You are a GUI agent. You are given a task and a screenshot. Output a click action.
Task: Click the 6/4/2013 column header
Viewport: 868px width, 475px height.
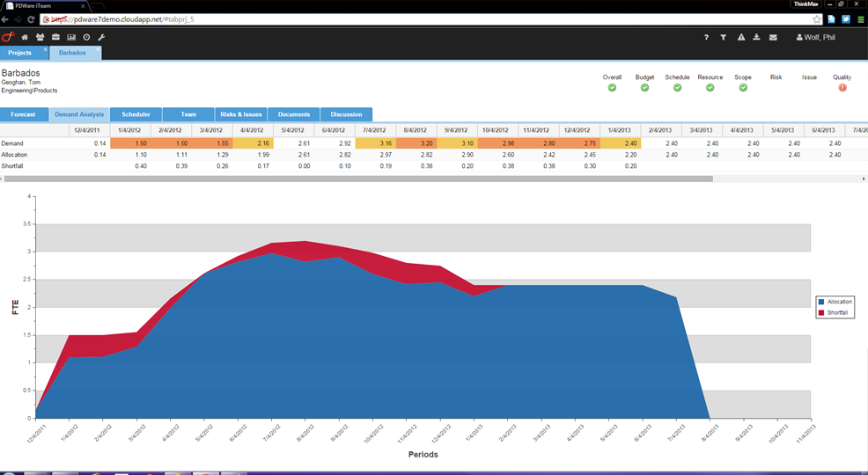coord(824,130)
